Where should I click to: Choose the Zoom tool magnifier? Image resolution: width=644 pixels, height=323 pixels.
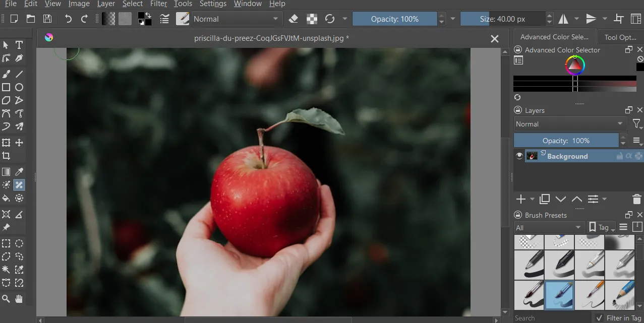point(6,299)
